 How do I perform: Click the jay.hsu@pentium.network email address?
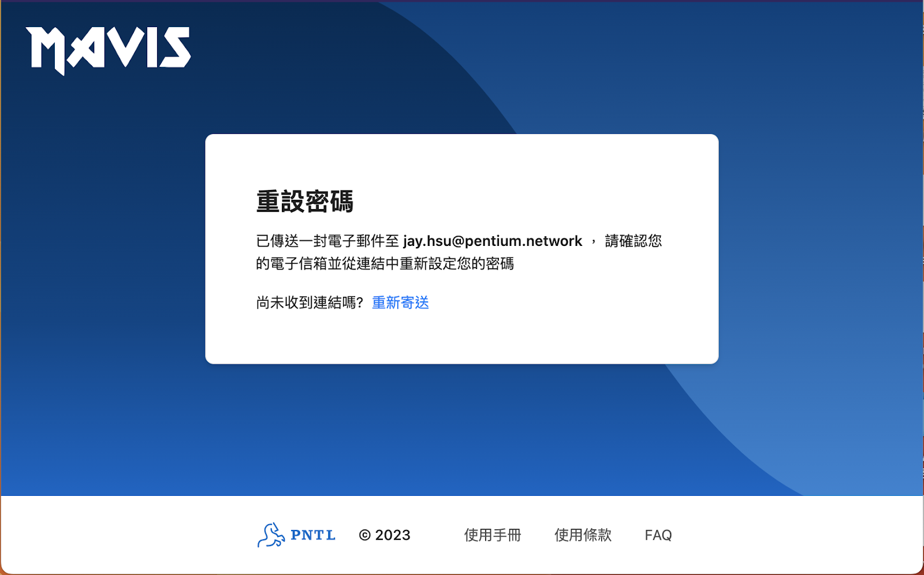pos(492,241)
